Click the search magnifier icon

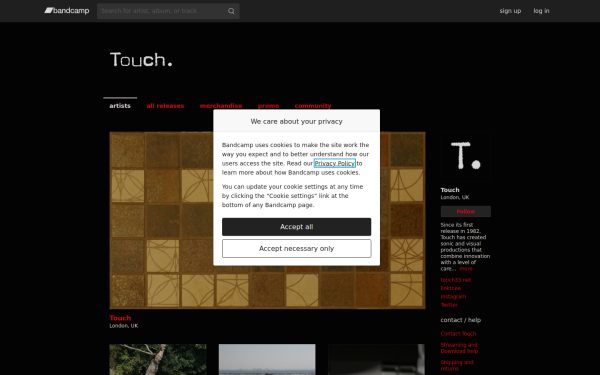[x=231, y=11]
